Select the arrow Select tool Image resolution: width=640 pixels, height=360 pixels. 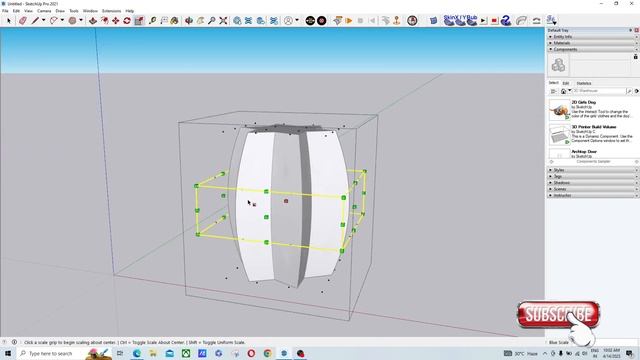pos(9,20)
